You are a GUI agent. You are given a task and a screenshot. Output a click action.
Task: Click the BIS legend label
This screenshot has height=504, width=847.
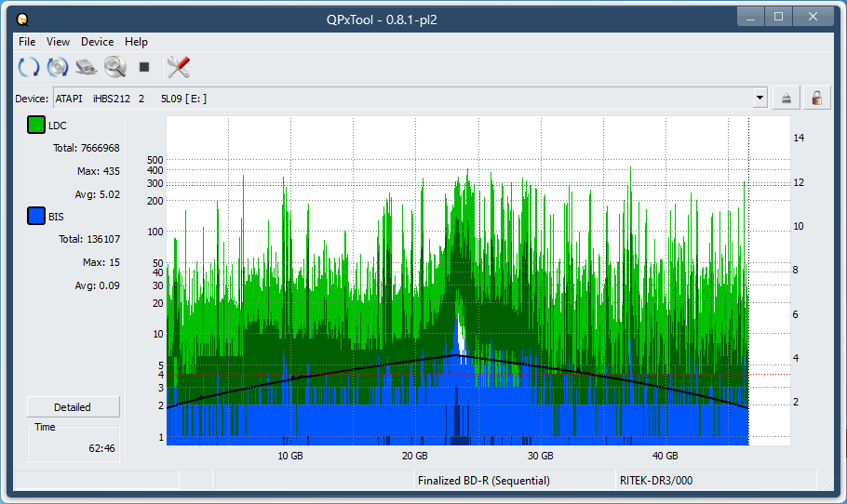coord(56,217)
